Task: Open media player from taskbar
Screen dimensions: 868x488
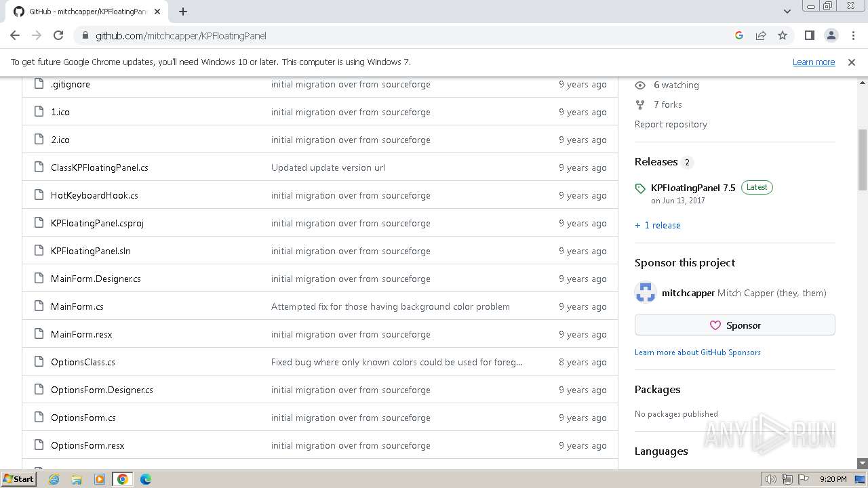Action: coord(100,479)
